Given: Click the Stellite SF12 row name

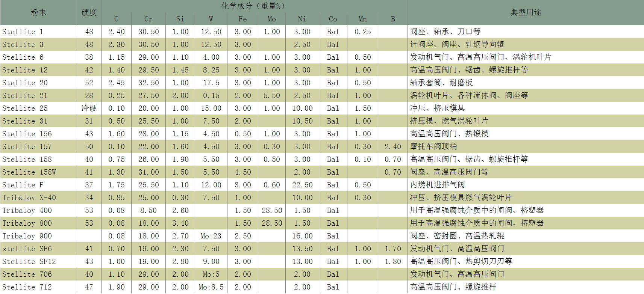Looking at the screenshot, I should click(x=29, y=262).
